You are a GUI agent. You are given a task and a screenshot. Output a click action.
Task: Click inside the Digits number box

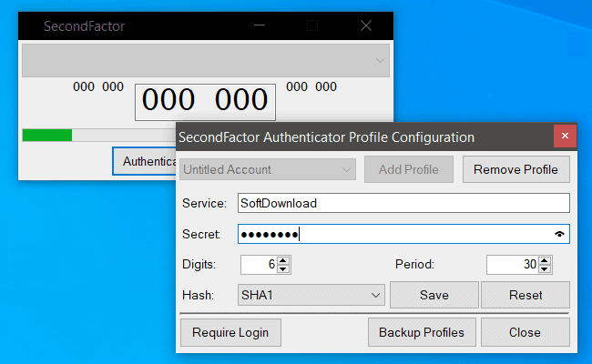tap(259, 265)
